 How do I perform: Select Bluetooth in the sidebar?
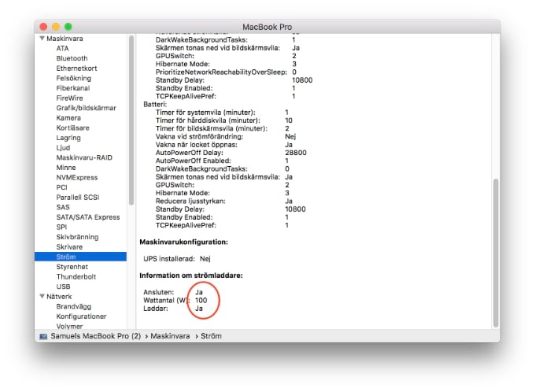(72, 58)
